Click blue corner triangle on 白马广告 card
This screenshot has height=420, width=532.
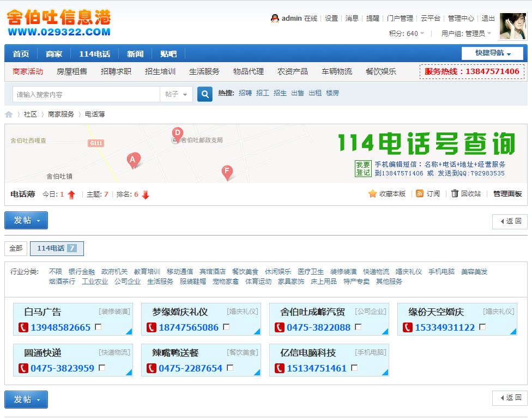pyautogui.click(x=129, y=332)
